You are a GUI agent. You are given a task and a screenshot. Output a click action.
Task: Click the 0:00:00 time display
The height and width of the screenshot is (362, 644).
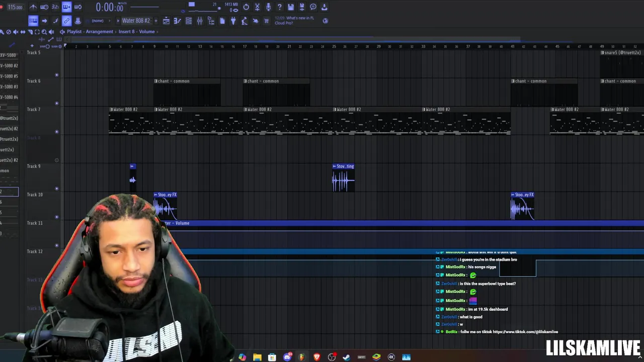[110, 8]
